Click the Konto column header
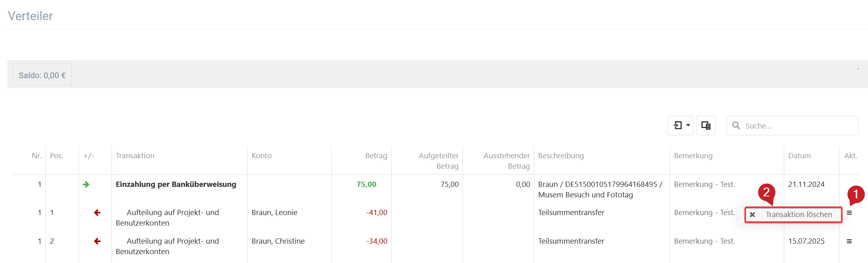The height and width of the screenshot is (263, 868). (262, 156)
